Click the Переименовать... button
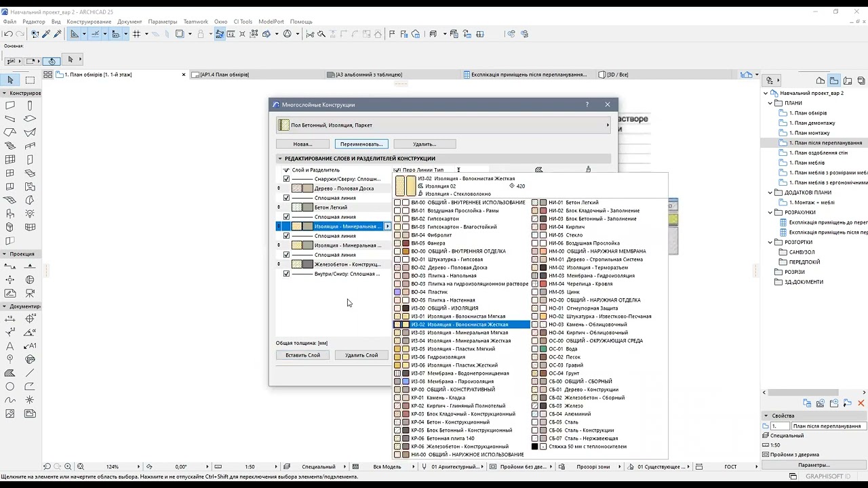 pyautogui.click(x=361, y=144)
